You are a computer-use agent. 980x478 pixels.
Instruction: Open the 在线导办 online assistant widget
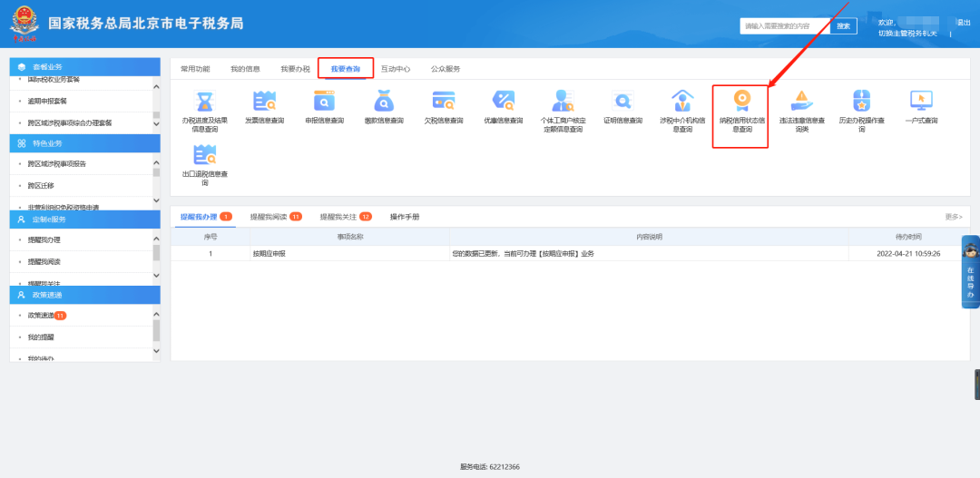pos(969,272)
